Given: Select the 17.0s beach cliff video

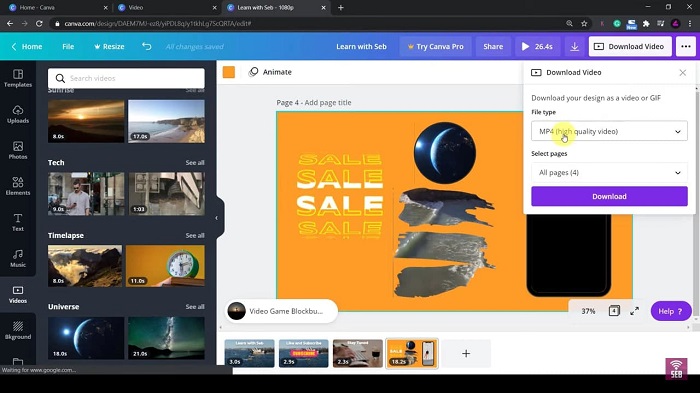Looking at the screenshot, I should 167,121.
